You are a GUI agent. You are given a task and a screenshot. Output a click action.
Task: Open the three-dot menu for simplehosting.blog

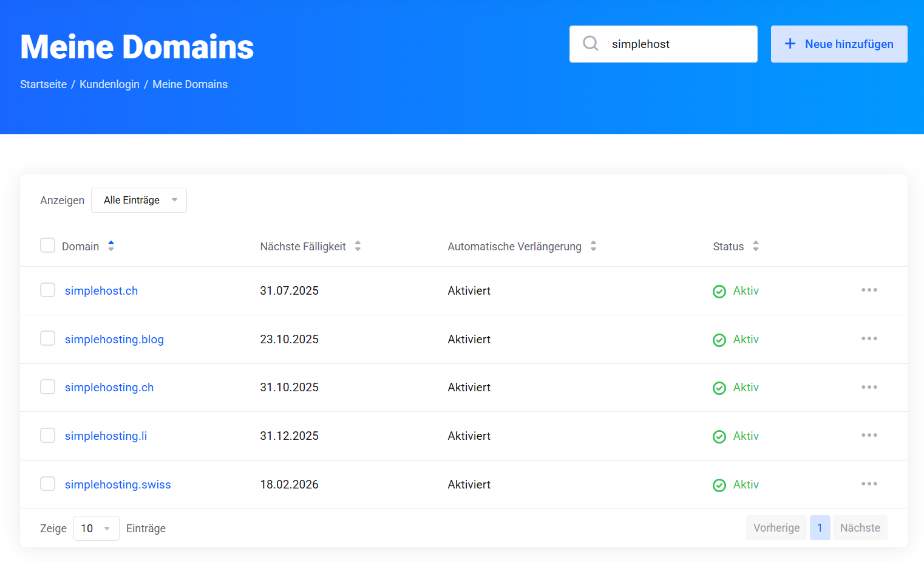pyautogui.click(x=869, y=339)
